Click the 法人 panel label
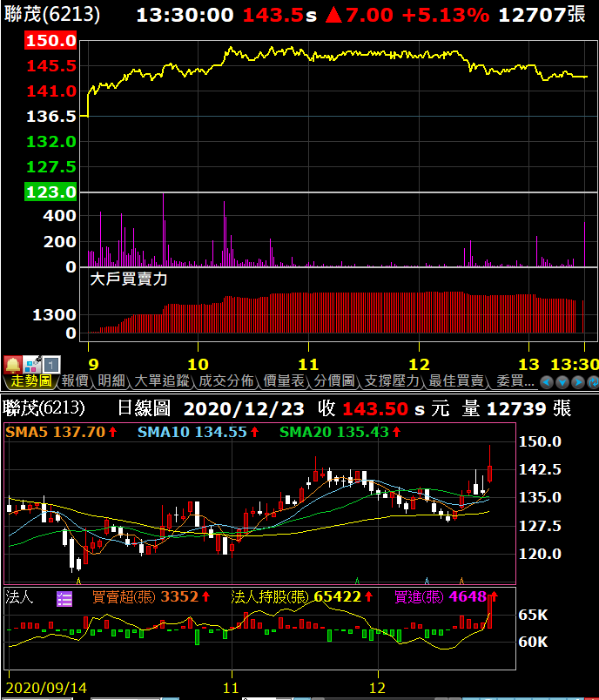The image size is (599, 700). coord(19,596)
